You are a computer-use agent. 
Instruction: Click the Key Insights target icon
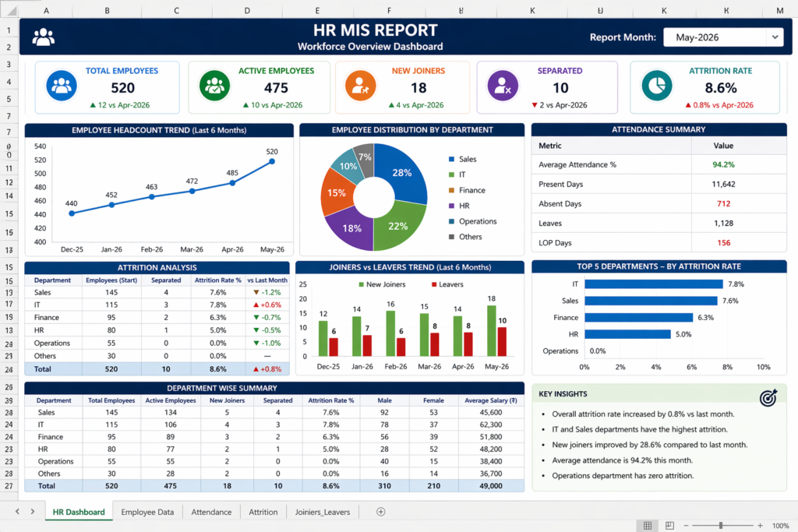point(768,397)
